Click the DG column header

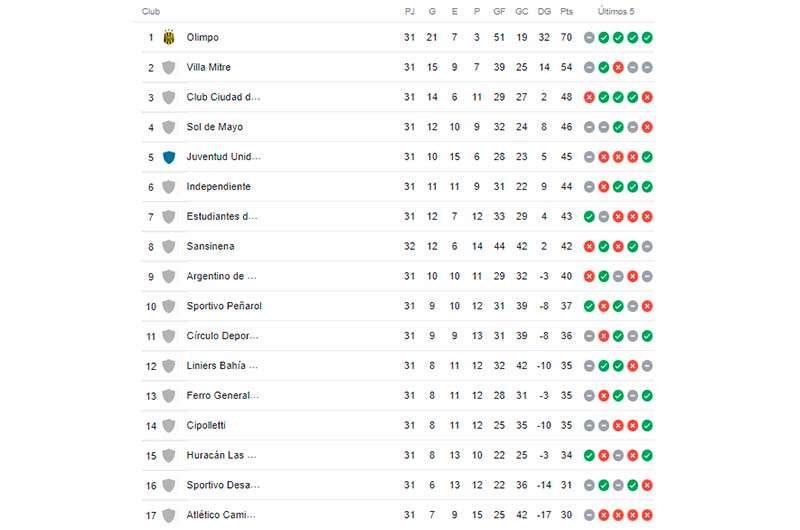click(544, 11)
